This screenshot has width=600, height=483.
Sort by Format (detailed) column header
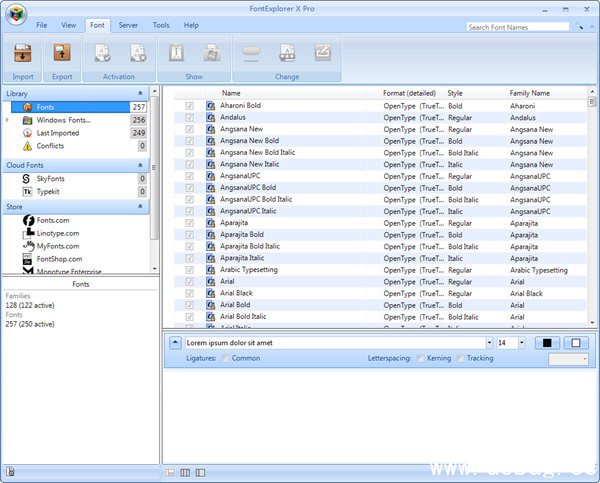tap(409, 93)
